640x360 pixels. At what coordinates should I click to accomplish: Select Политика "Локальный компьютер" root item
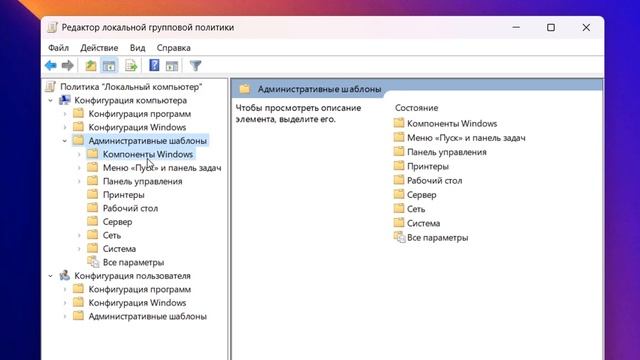point(131,87)
